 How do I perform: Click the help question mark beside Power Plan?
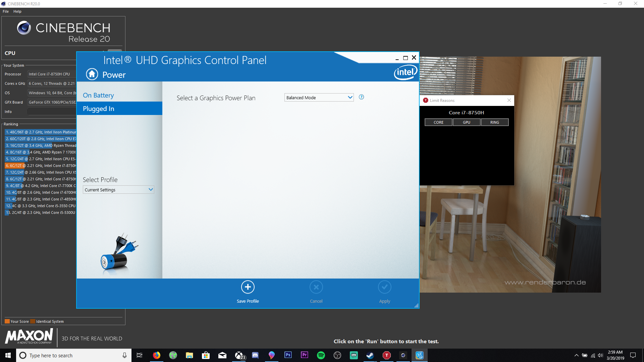(x=361, y=97)
